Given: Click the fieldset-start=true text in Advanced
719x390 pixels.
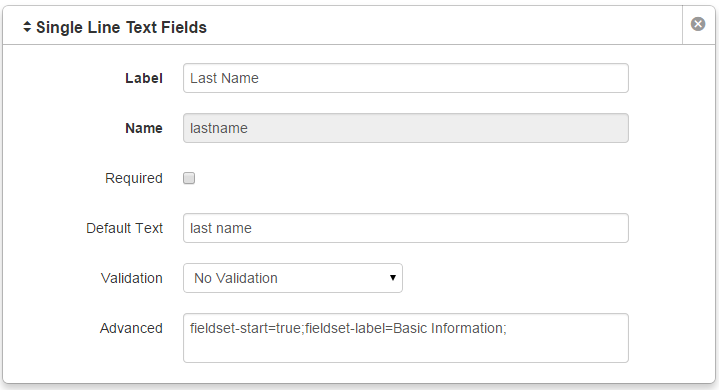Looking at the screenshot, I should (x=245, y=328).
